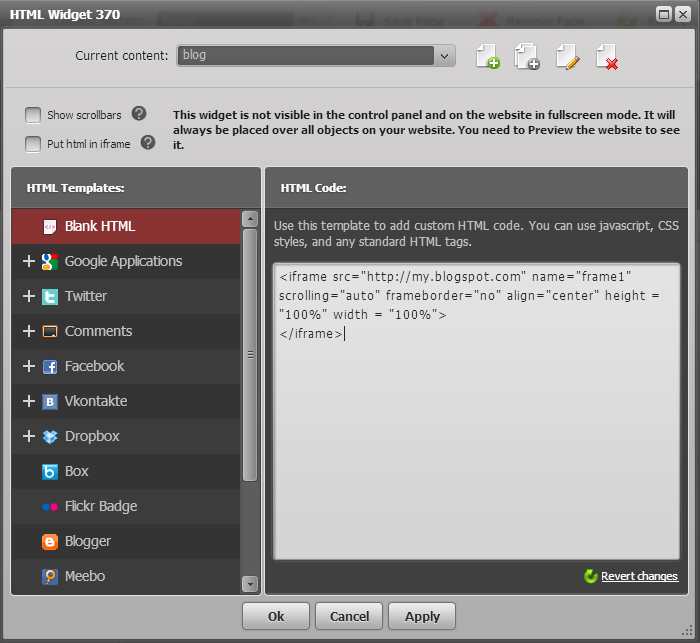Viewport: 700px width, 643px height.
Task: Click the Meebo logo icon
Action: pyautogui.click(x=50, y=576)
